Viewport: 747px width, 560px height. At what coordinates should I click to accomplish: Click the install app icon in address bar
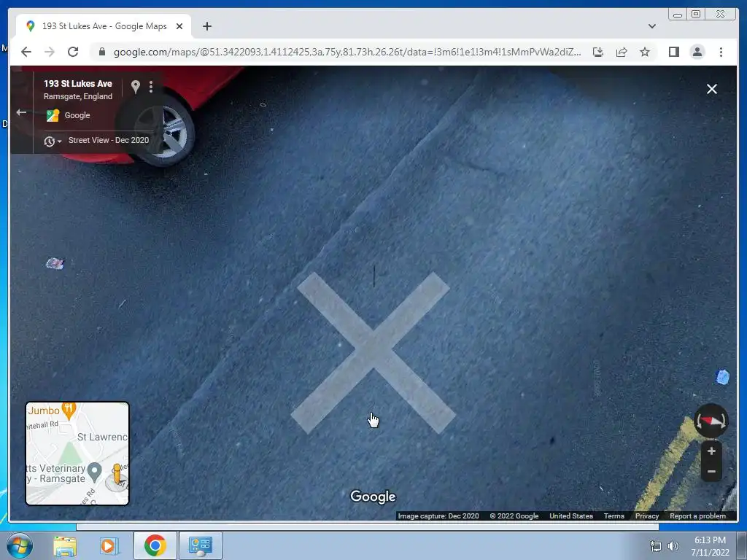coord(598,52)
